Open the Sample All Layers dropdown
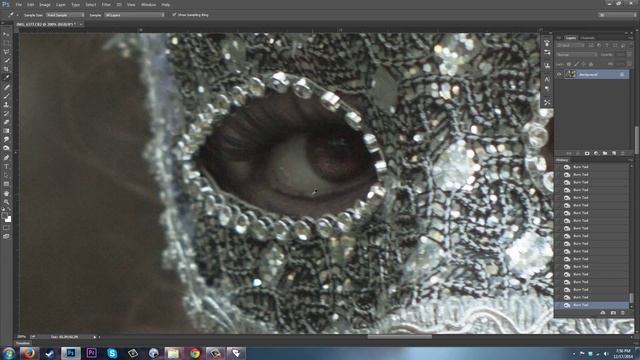This screenshot has width=640, height=360. (134, 15)
